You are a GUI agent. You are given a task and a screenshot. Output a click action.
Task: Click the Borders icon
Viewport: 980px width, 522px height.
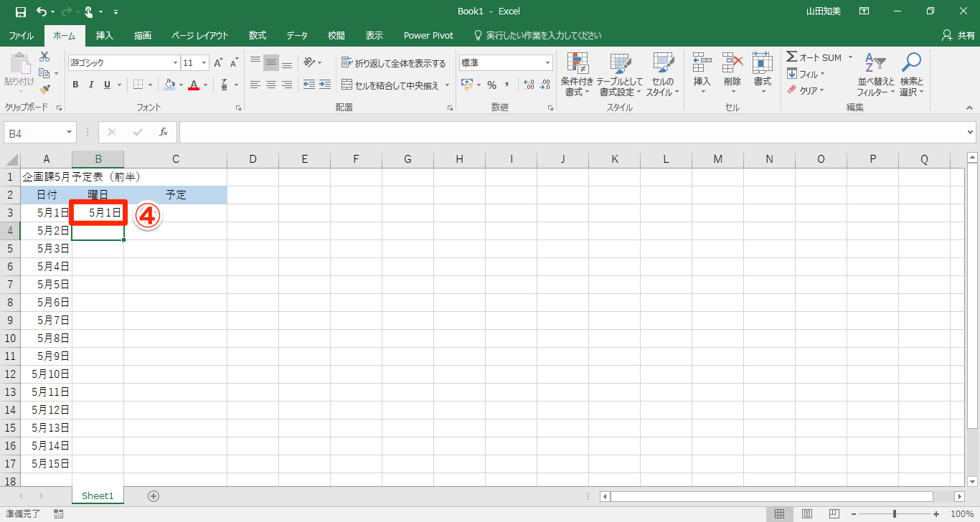pyautogui.click(x=138, y=85)
